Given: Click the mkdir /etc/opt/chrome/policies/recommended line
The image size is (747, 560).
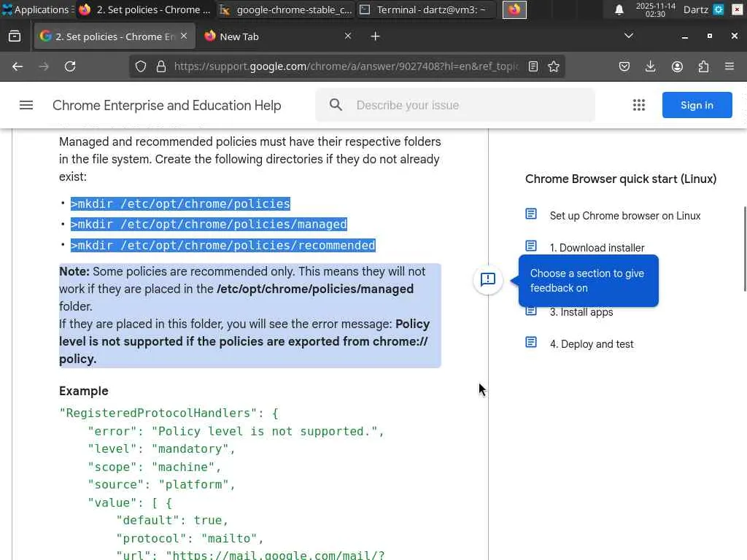Looking at the screenshot, I should pyautogui.click(x=223, y=245).
